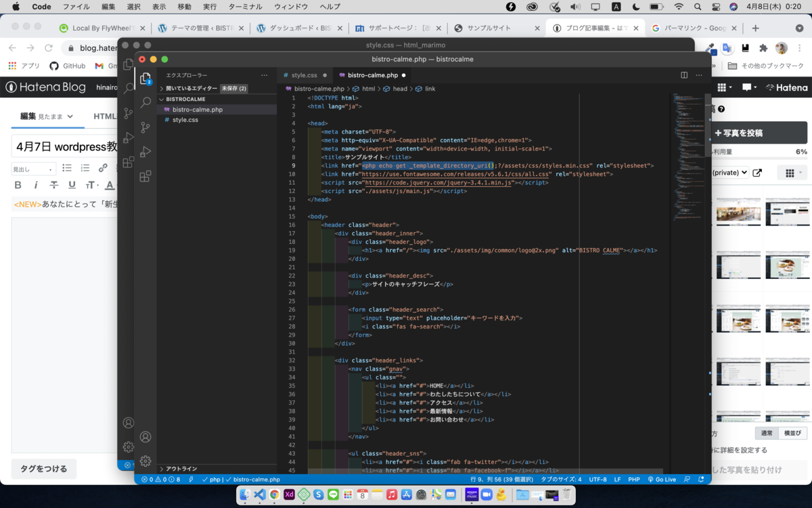The image size is (812, 508).
Task: Open Search view in bistrocalme VS Code window
Action: coord(145,103)
